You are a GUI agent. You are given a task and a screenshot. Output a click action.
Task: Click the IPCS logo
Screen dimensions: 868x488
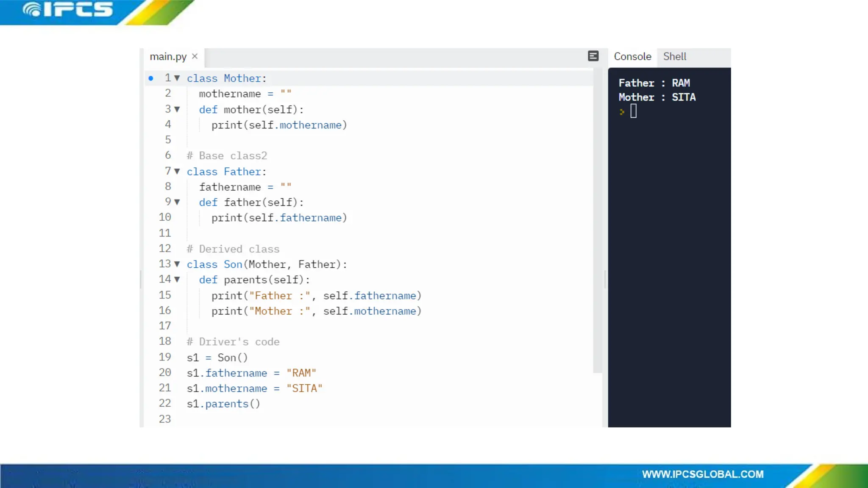click(68, 10)
